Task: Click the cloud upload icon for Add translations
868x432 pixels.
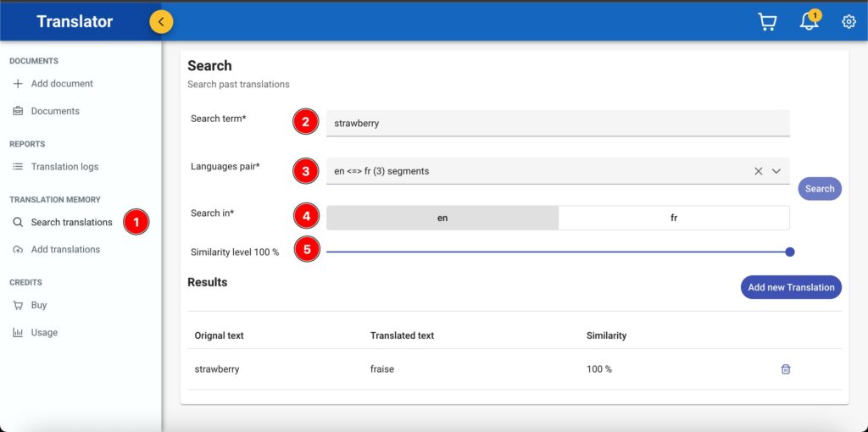Action: 18,250
